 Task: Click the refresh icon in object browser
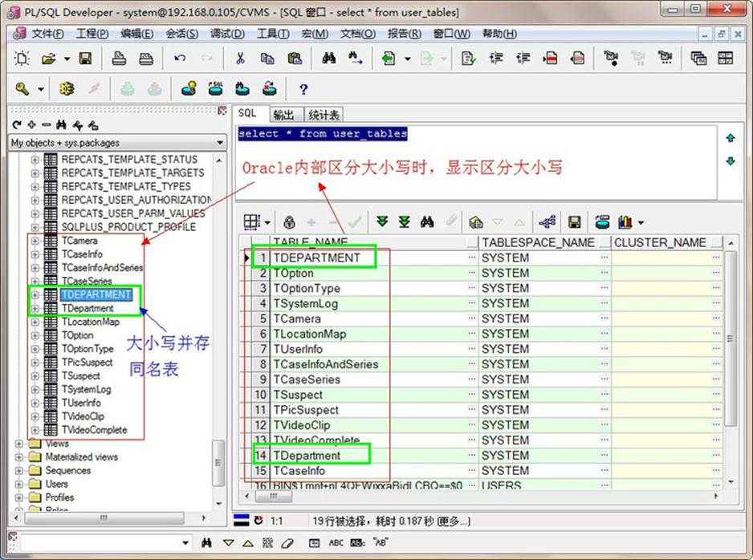click(18, 125)
